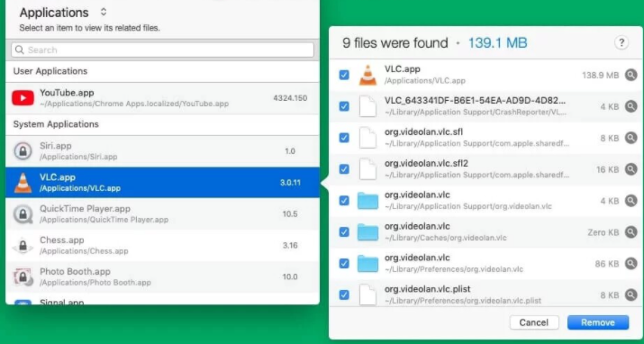Open the help question mark button
Screen dimensions: 644x344
tap(621, 42)
